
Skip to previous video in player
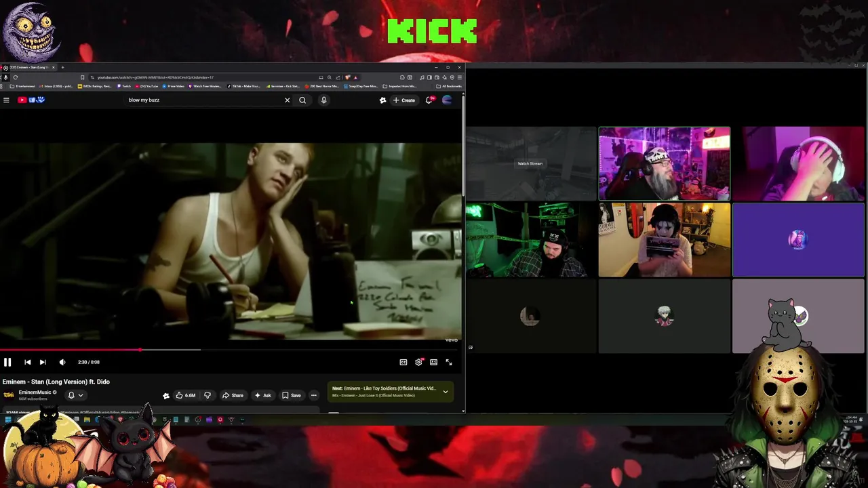(27, 362)
